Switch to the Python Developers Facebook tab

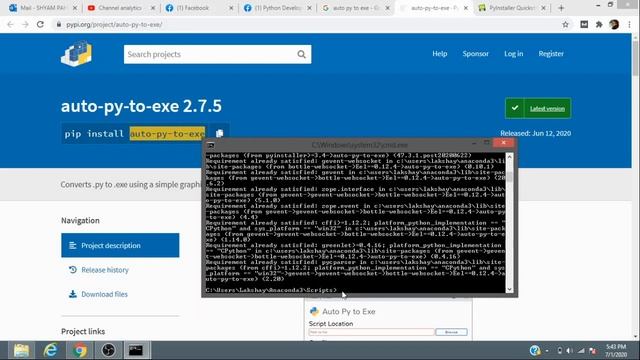[x=278, y=8]
